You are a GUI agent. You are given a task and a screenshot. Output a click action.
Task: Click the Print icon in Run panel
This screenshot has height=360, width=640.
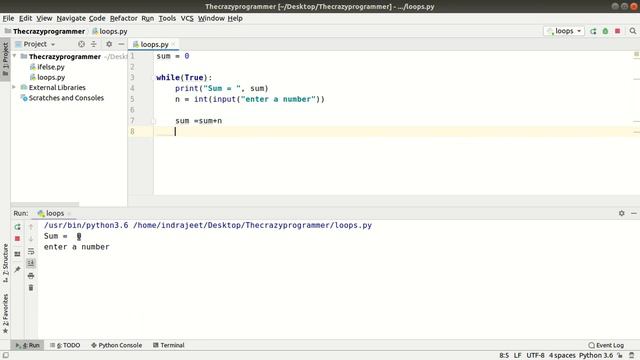point(31,276)
